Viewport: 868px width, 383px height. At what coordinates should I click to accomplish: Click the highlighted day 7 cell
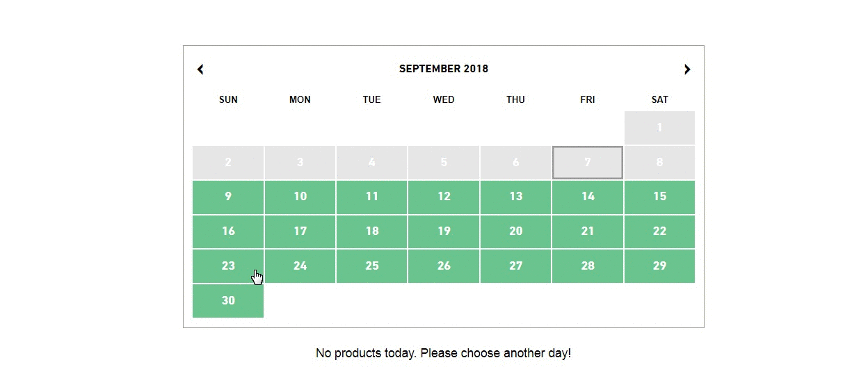[588, 163]
